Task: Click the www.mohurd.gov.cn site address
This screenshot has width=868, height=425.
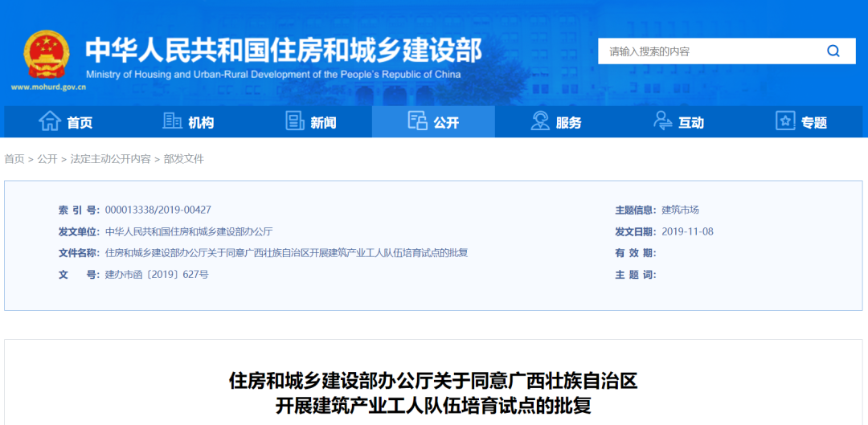Action: click(48, 88)
